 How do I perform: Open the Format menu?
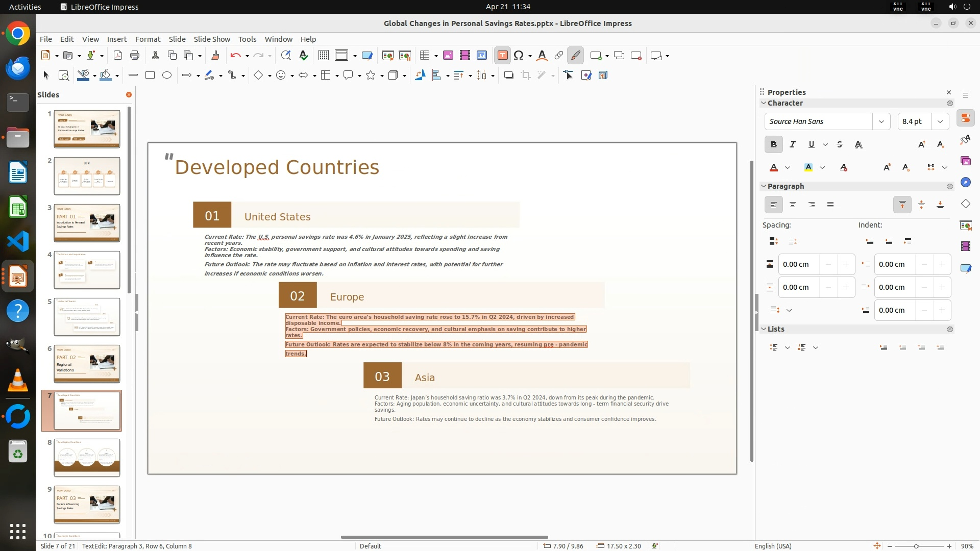[x=148, y=39]
